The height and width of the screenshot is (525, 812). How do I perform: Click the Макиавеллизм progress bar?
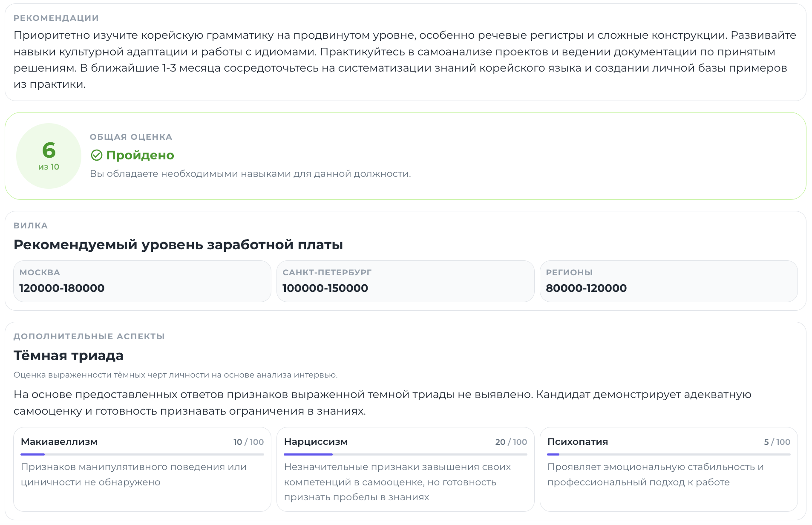(142, 455)
